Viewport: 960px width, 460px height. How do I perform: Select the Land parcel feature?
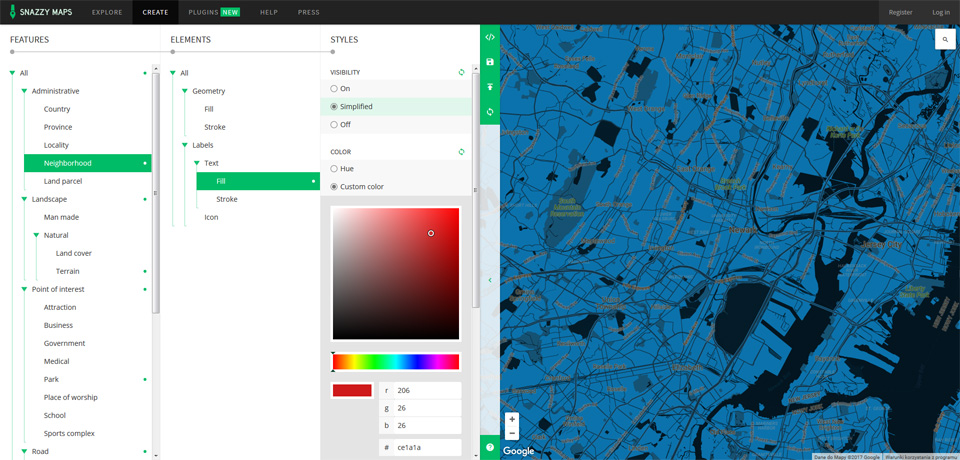pos(63,181)
